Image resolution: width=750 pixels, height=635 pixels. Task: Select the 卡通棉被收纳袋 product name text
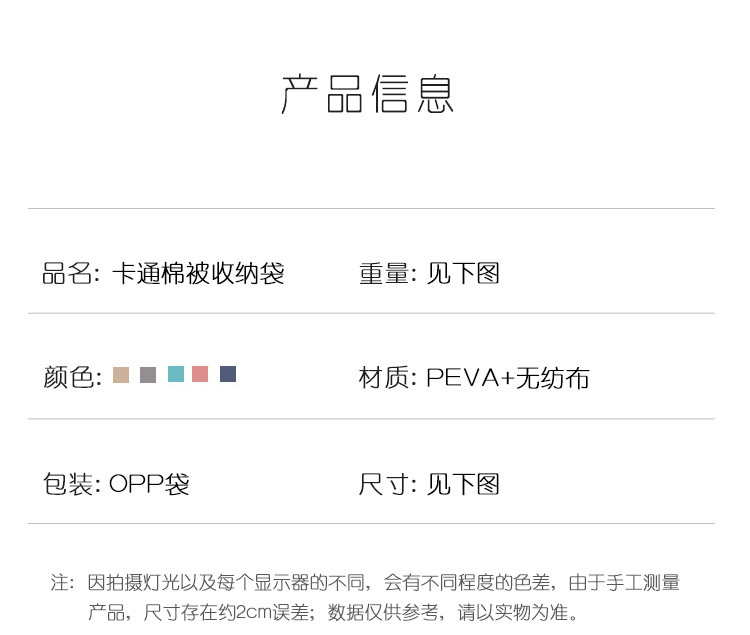[199, 274]
